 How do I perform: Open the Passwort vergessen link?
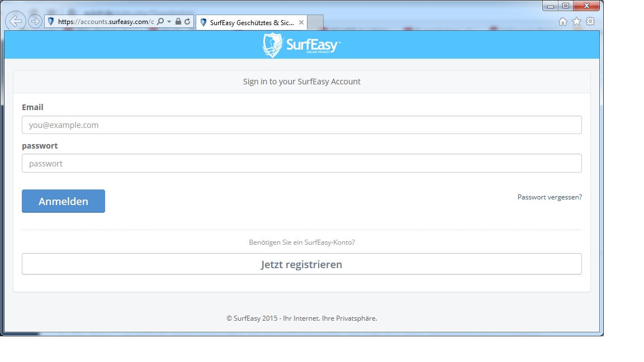tap(550, 197)
